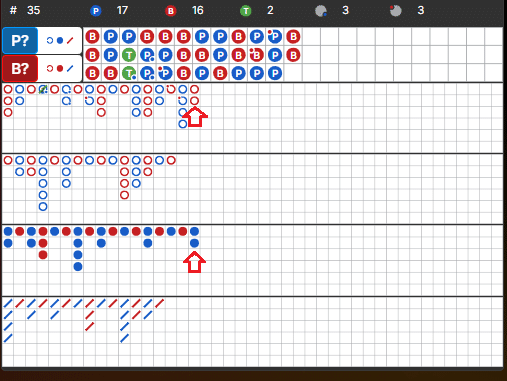Click the # 35 total hands counter
The width and height of the screenshot is (507, 381).
pyautogui.click(x=25, y=10)
